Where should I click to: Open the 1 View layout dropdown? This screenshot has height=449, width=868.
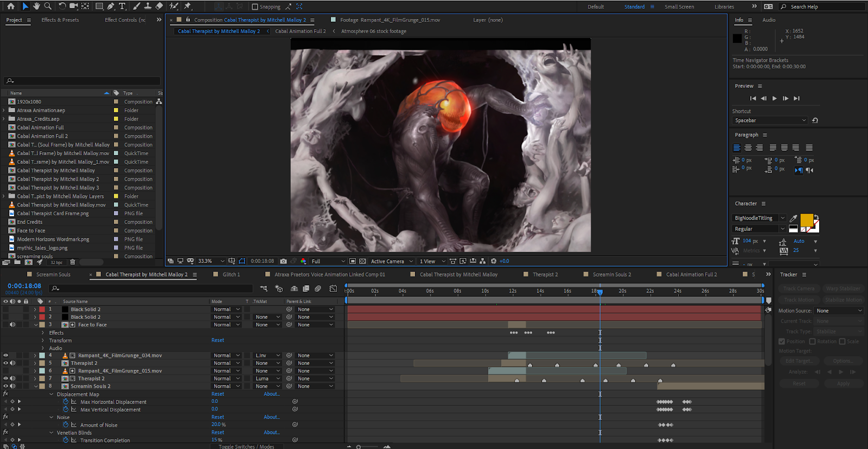coord(432,261)
